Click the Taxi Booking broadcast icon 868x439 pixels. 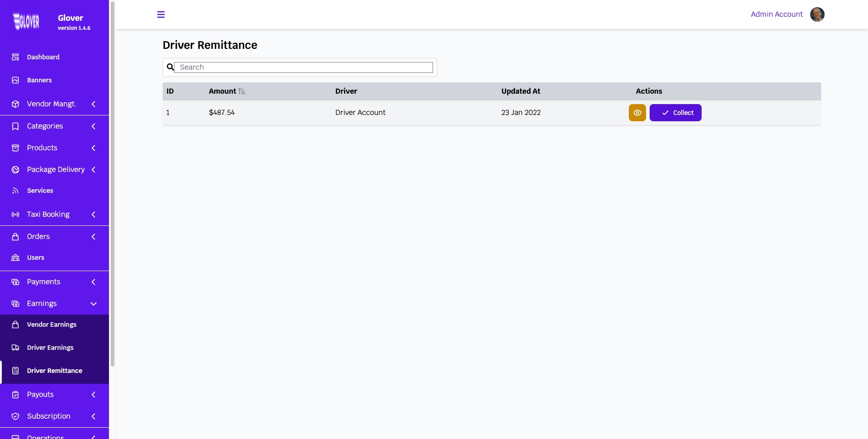[x=15, y=215]
